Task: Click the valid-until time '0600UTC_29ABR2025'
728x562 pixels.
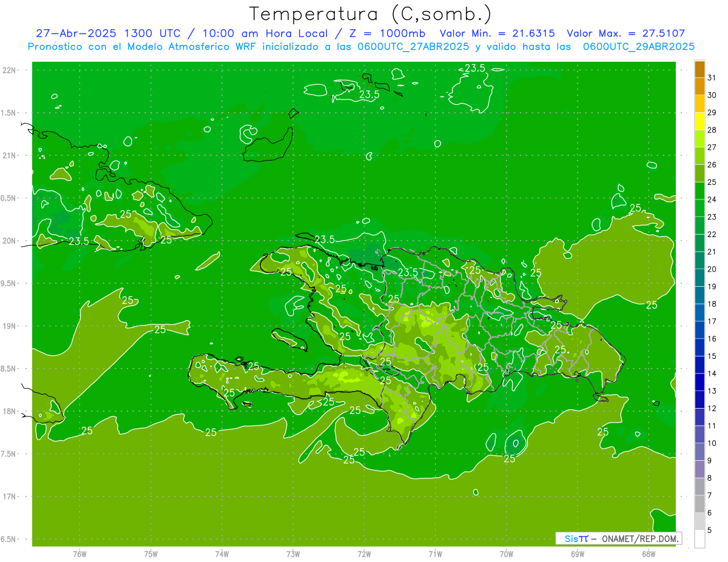Action: [638, 47]
